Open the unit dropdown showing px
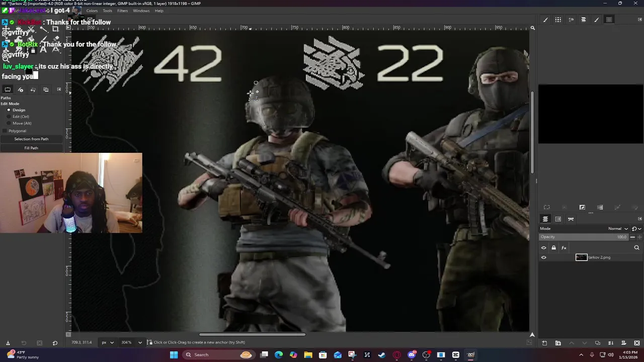Screen dimensions: 644x362 pyautogui.click(x=108, y=342)
